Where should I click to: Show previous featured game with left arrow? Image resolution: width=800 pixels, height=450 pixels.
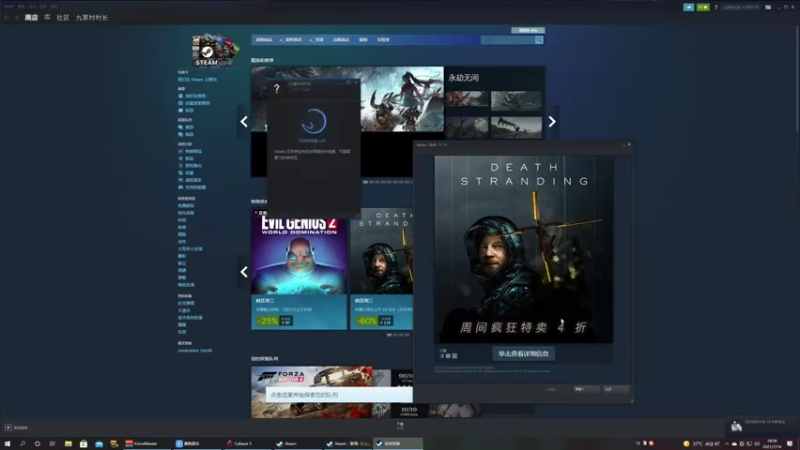pyautogui.click(x=244, y=121)
